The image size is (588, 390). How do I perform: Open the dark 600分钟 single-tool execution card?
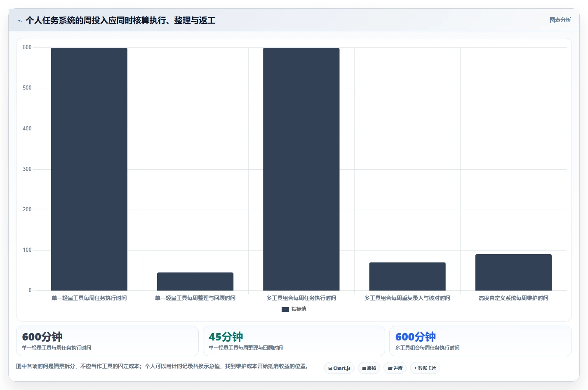pyautogui.click(x=107, y=341)
